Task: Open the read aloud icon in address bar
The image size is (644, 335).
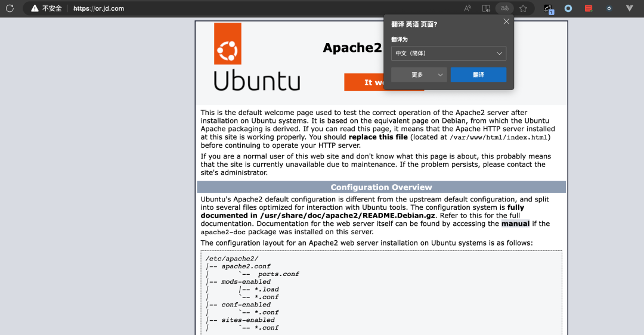Action: (x=467, y=8)
